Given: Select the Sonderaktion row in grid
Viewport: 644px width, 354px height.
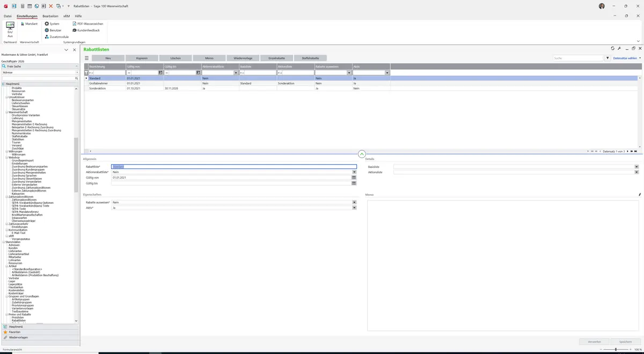Looking at the screenshot, I should pos(361,88).
